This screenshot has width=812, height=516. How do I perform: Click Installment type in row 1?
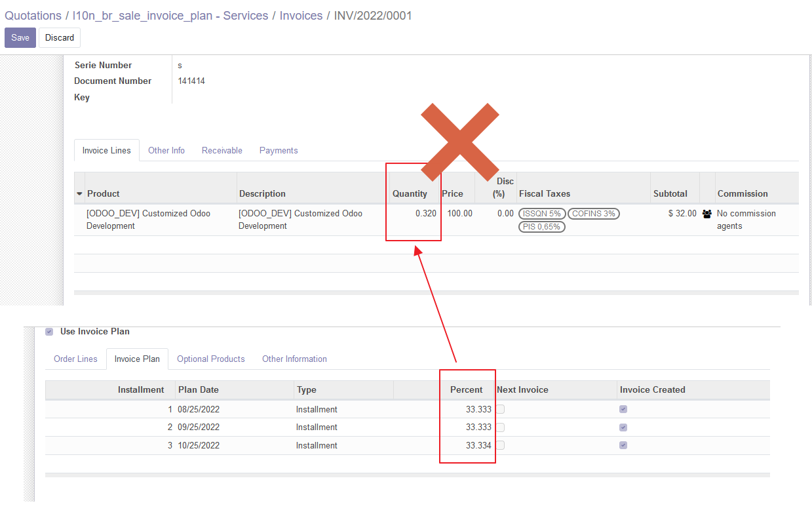coord(317,409)
